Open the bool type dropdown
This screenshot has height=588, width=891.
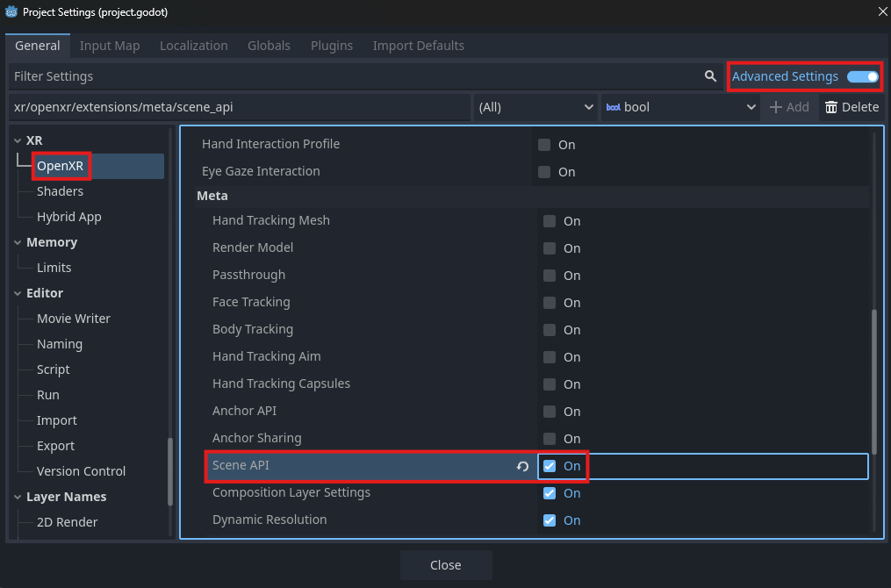[x=680, y=107]
